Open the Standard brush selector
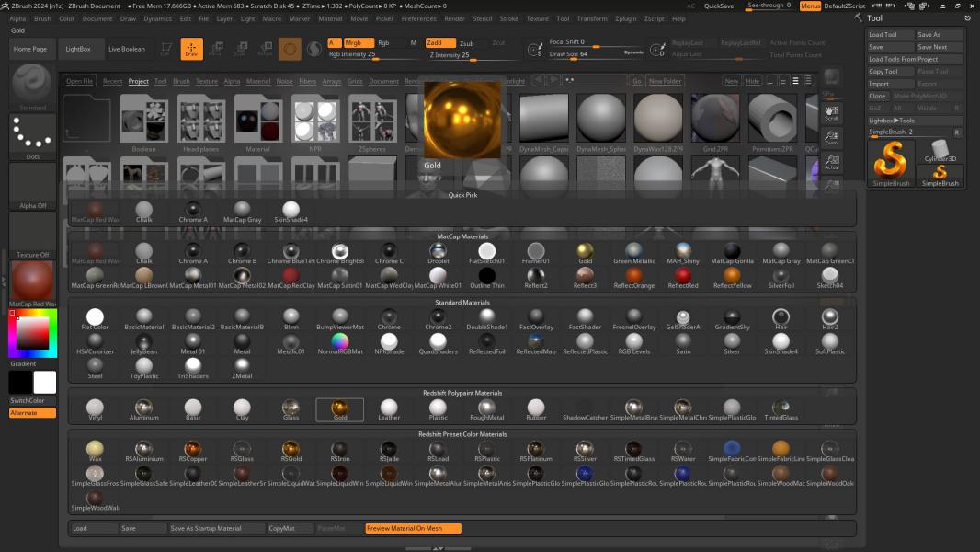Screen dimensions: 980x552 [x=32, y=86]
